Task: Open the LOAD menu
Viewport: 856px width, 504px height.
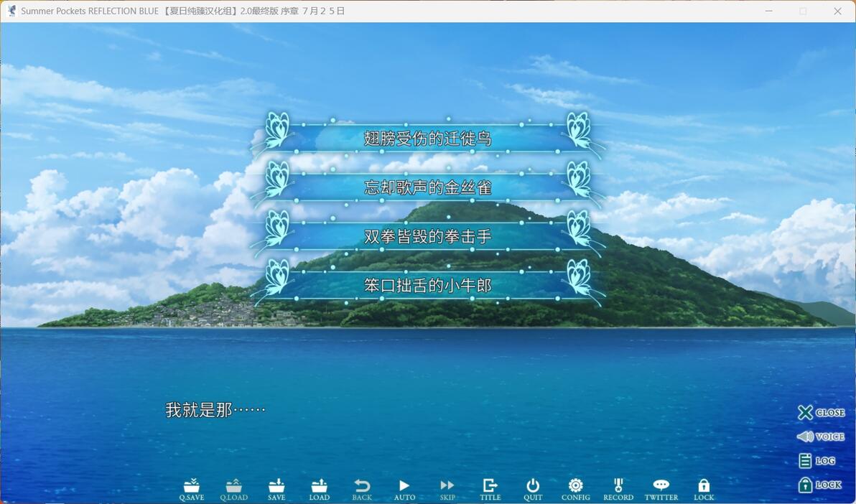Action: coord(320,490)
